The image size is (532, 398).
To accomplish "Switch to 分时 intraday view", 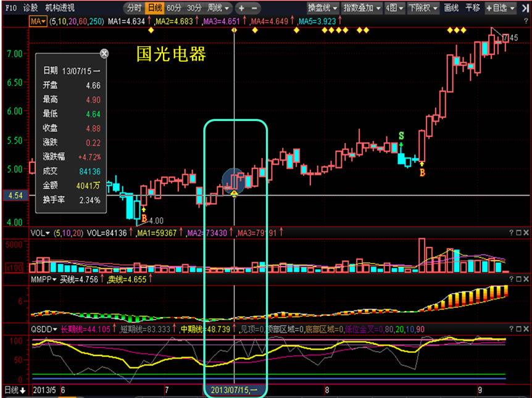I will (x=134, y=8).
